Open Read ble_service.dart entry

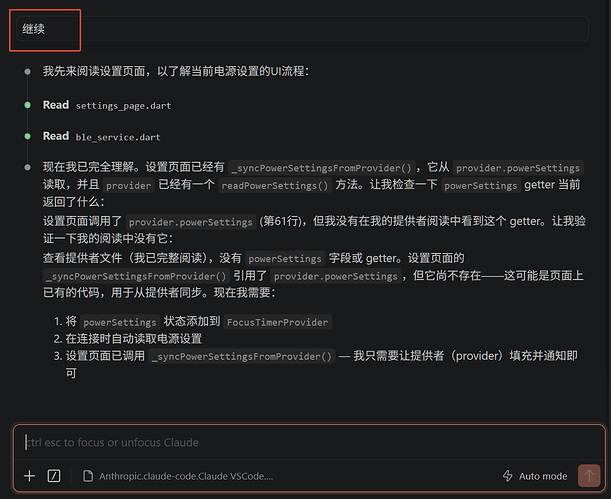(x=101, y=136)
